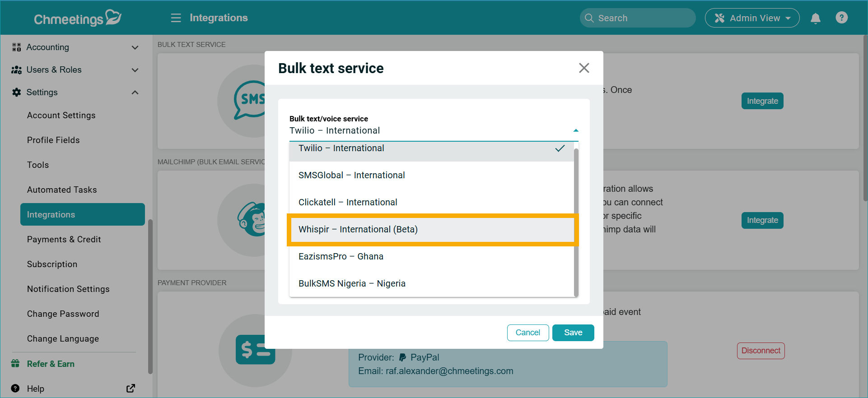Viewport: 868px width, 398px height.
Task: Open Account Settings
Action: point(61,115)
